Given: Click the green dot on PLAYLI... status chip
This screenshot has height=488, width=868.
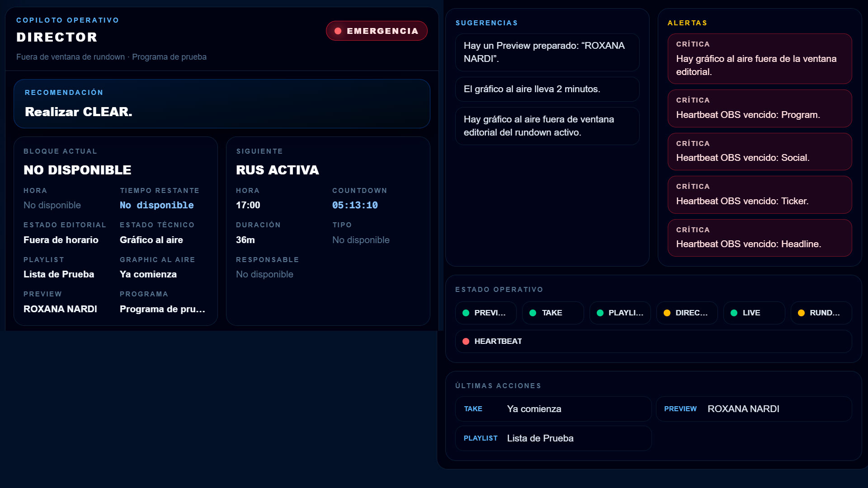Looking at the screenshot, I should (x=600, y=313).
